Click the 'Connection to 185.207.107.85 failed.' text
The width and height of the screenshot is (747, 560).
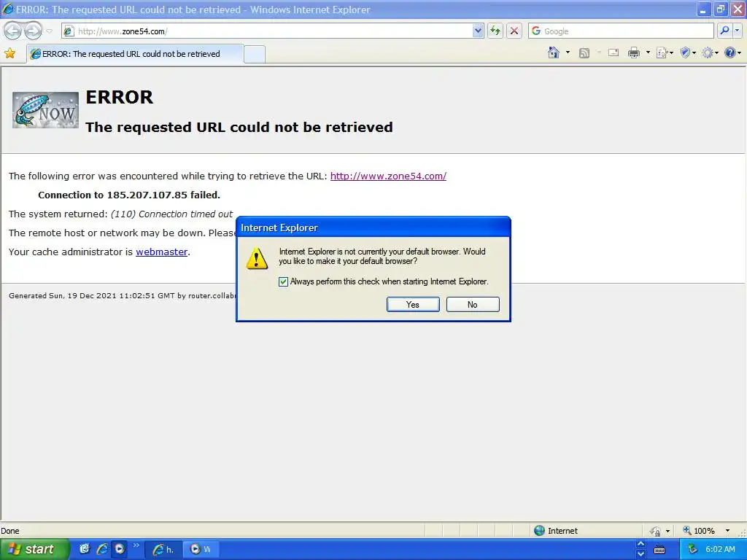(x=129, y=195)
